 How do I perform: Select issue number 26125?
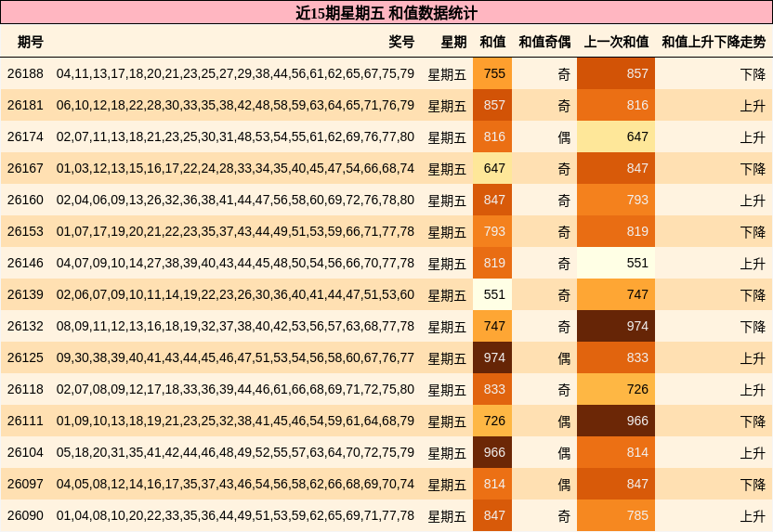pyautogui.click(x=26, y=357)
